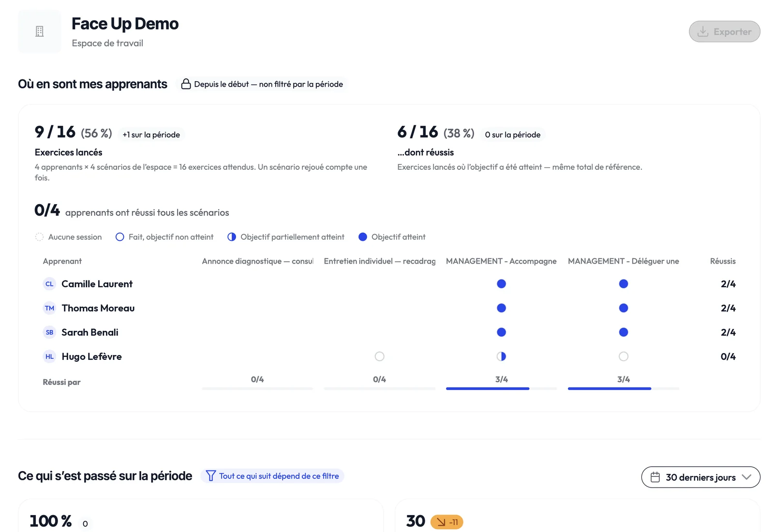Click the '0 sur la période' badge
The width and height of the screenshot is (774, 532).
pos(513,135)
